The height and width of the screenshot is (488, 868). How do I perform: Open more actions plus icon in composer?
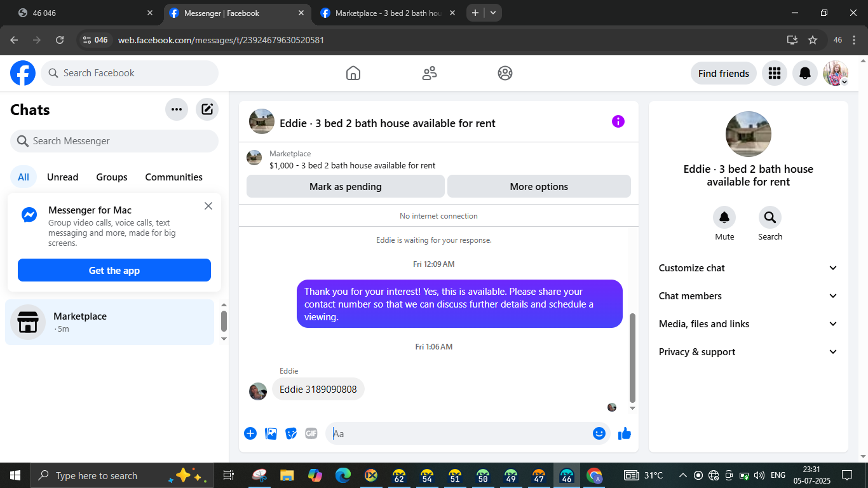[x=250, y=433]
